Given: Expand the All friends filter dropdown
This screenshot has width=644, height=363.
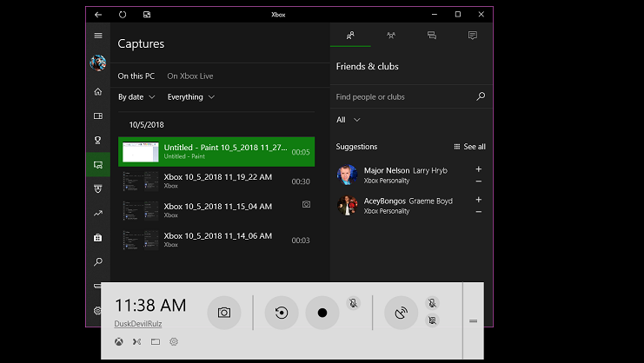Looking at the screenshot, I should 349,120.
